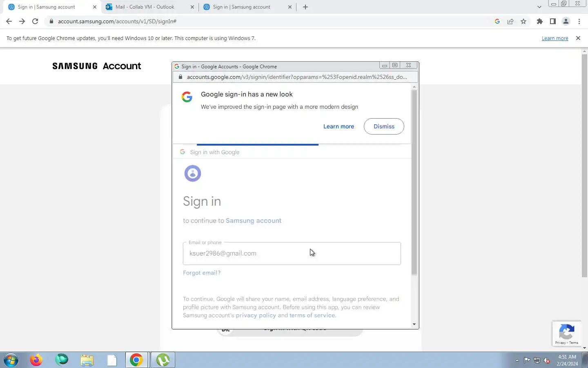Maximize the Google Accounts popup window
Screen dimensions: 588x368
coord(394,65)
